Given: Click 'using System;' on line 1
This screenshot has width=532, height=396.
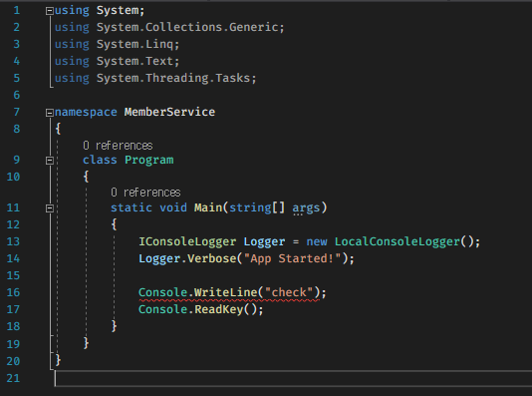Looking at the screenshot, I should pyautogui.click(x=100, y=11).
